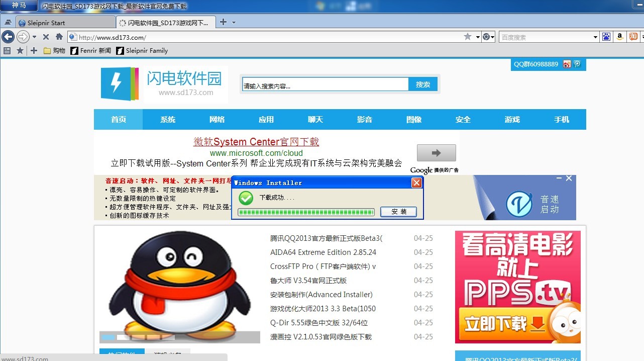Bookmark page with address bar star

[x=468, y=37]
